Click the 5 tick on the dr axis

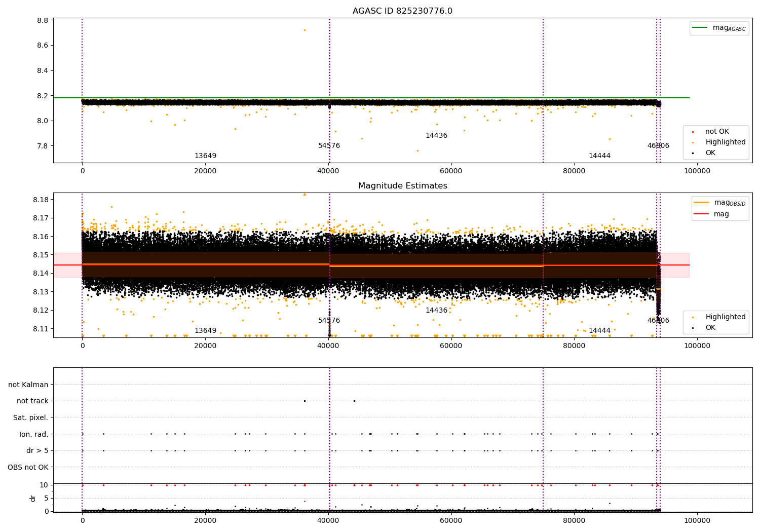(x=47, y=498)
